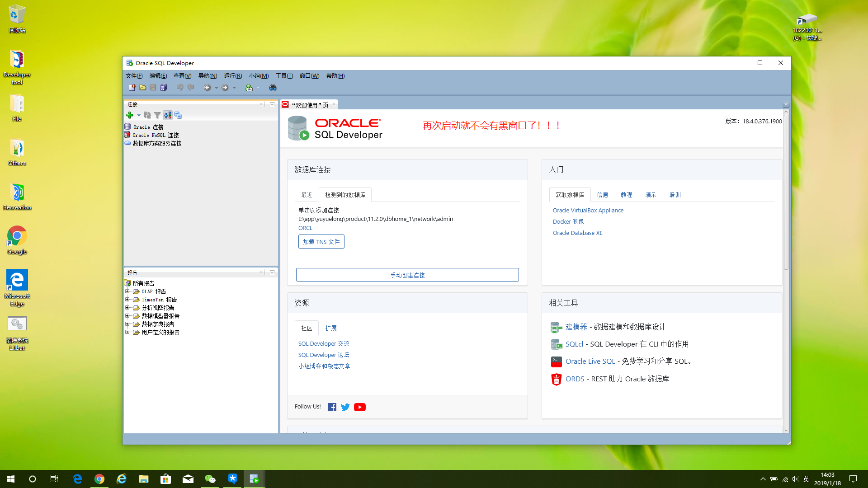Toggle 检测到的数据库 tab view
868x488 pixels.
coord(344,194)
